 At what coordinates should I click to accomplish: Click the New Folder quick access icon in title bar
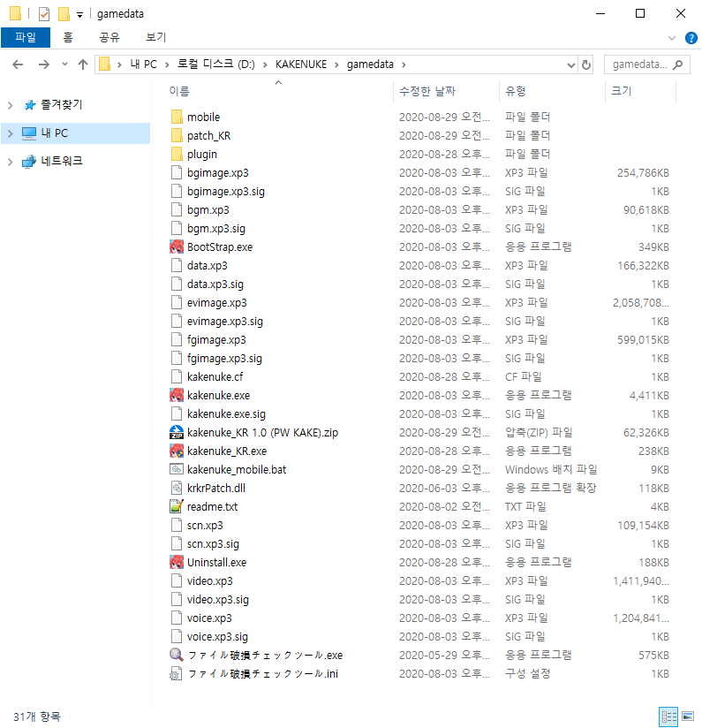(x=64, y=14)
